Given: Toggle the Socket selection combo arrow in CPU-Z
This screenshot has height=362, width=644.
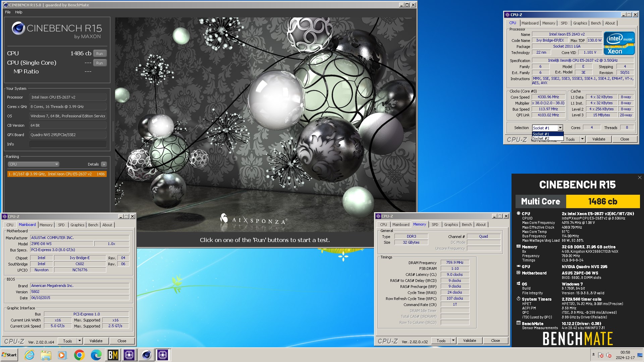Looking at the screenshot, I should 560,128.
